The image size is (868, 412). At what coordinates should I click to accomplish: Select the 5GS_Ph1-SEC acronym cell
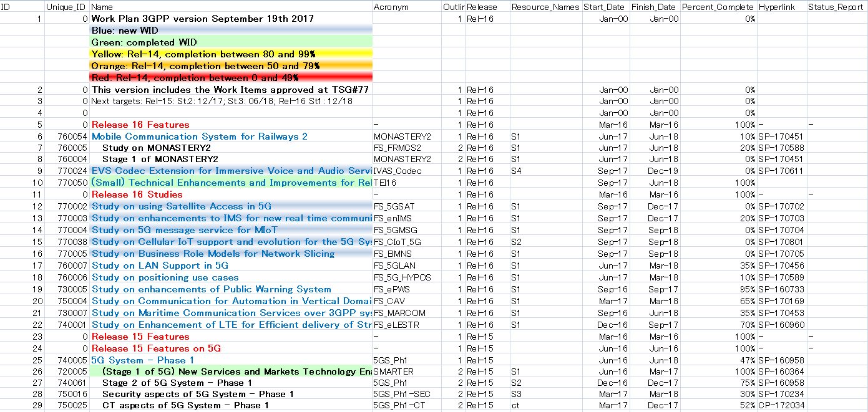pyautogui.click(x=407, y=394)
